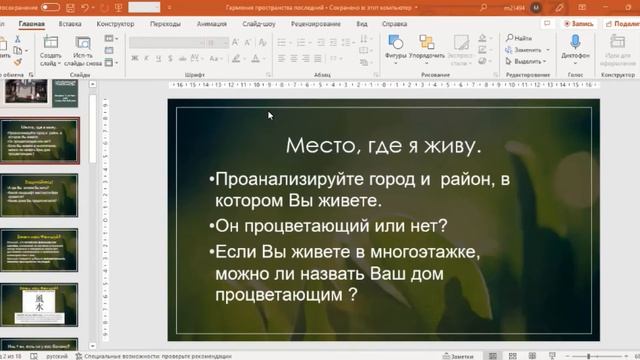Open comments pane icon

click(x=547, y=24)
